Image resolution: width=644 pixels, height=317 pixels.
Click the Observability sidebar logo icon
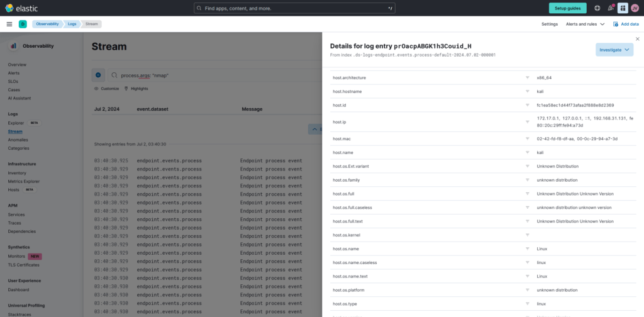coord(14,46)
